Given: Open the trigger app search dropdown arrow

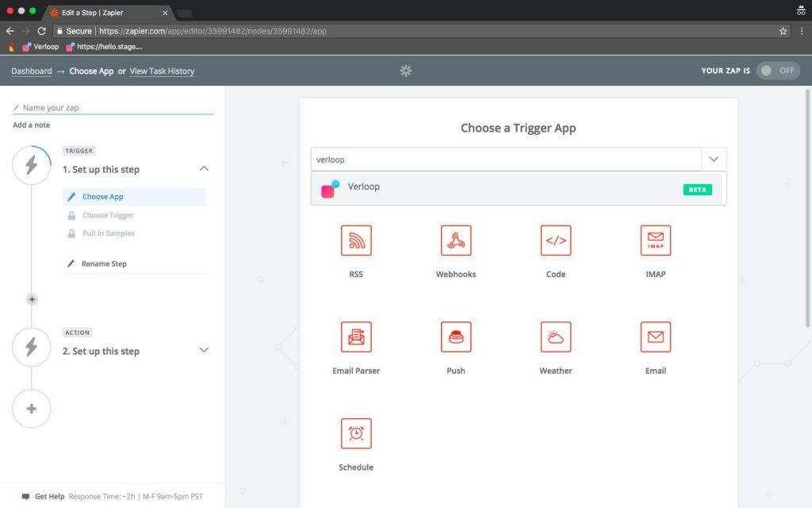Looking at the screenshot, I should pyautogui.click(x=714, y=159).
